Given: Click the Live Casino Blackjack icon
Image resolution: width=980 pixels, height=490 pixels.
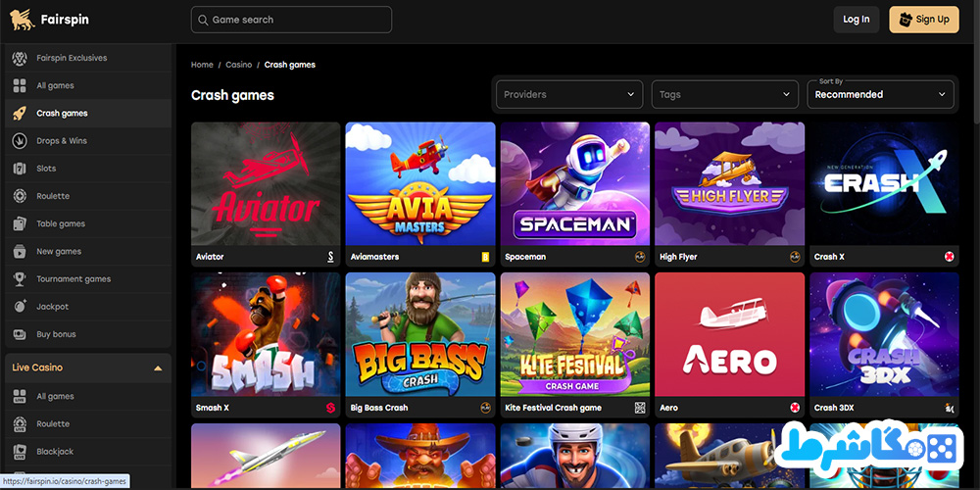Looking at the screenshot, I should click(20, 451).
